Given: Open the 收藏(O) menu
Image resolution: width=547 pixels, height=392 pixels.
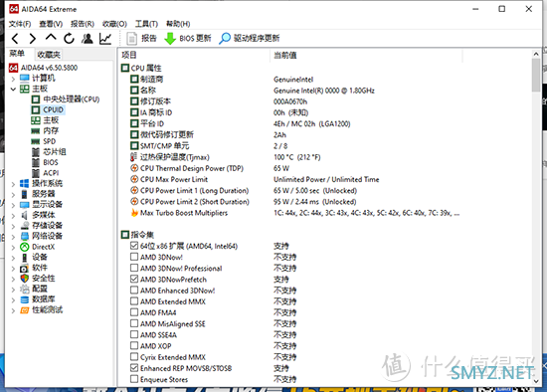Looking at the screenshot, I should point(114,24).
